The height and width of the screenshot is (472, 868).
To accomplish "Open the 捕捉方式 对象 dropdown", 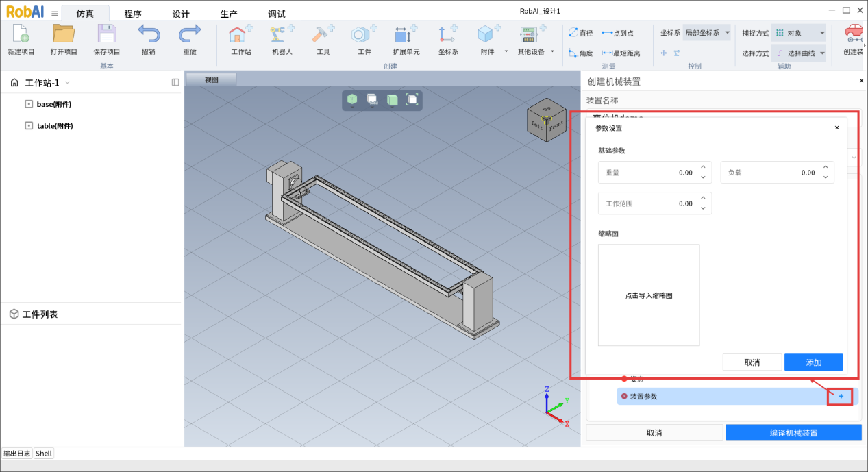I will (x=799, y=33).
